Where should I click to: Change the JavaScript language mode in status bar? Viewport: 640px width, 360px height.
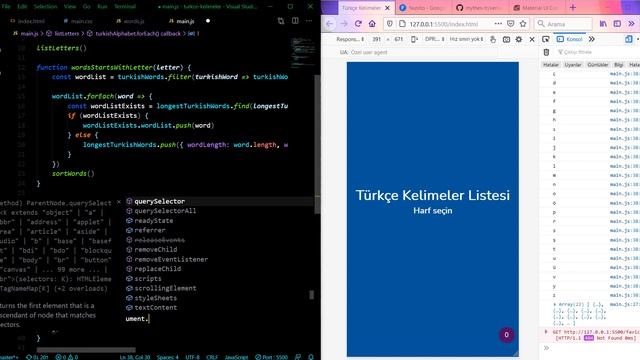(x=236, y=357)
